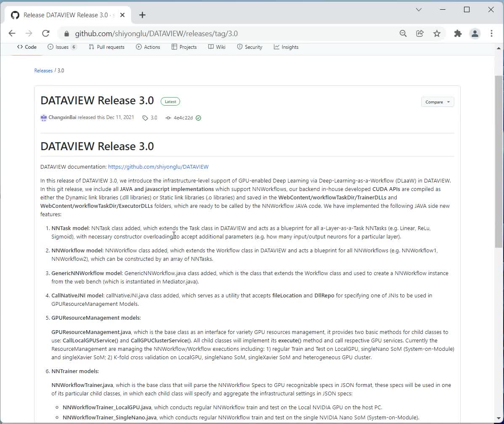504x424 pixels.
Task: Click the 'NNTrainer models:' heading
Action: (x=75, y=371)
